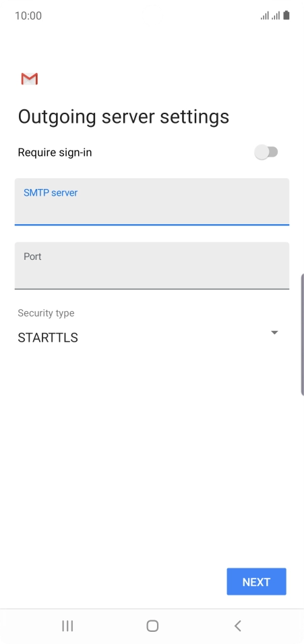The height and width of the screenshot is (644, 304).
Task: Focus the SMTP server input field
Action: [152, 202]
